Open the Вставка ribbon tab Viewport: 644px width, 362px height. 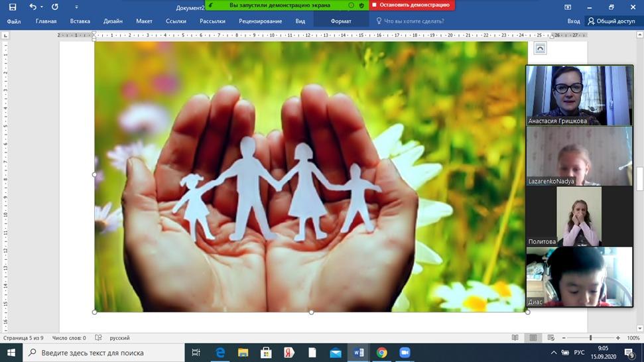click(80, 21)
